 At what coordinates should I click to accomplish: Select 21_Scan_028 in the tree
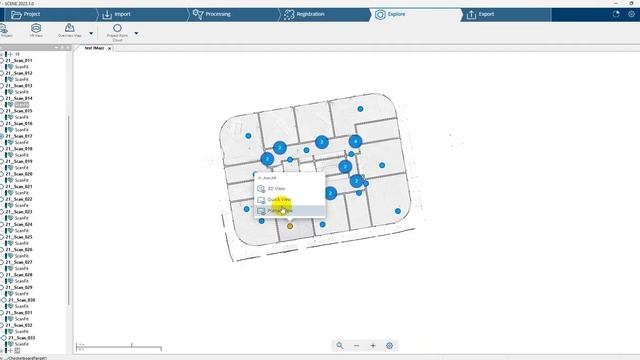coord(19,275)
